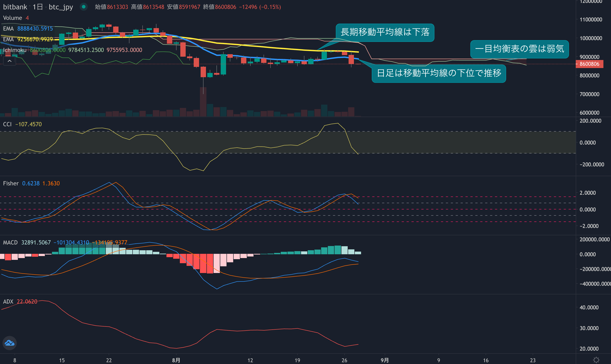Select the 日足は移動平均線の下位で推移 callout
Viewport: 611px width, 364px height.
[439, 73]
